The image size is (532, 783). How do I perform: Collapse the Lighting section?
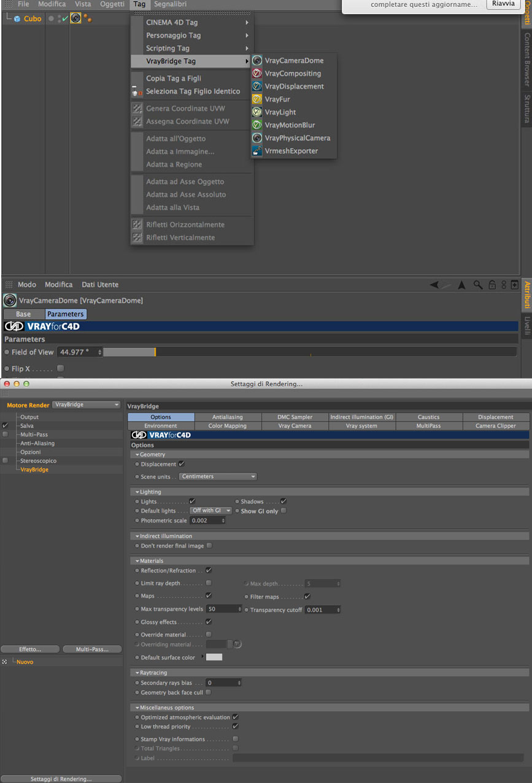[x=137, y=492]
